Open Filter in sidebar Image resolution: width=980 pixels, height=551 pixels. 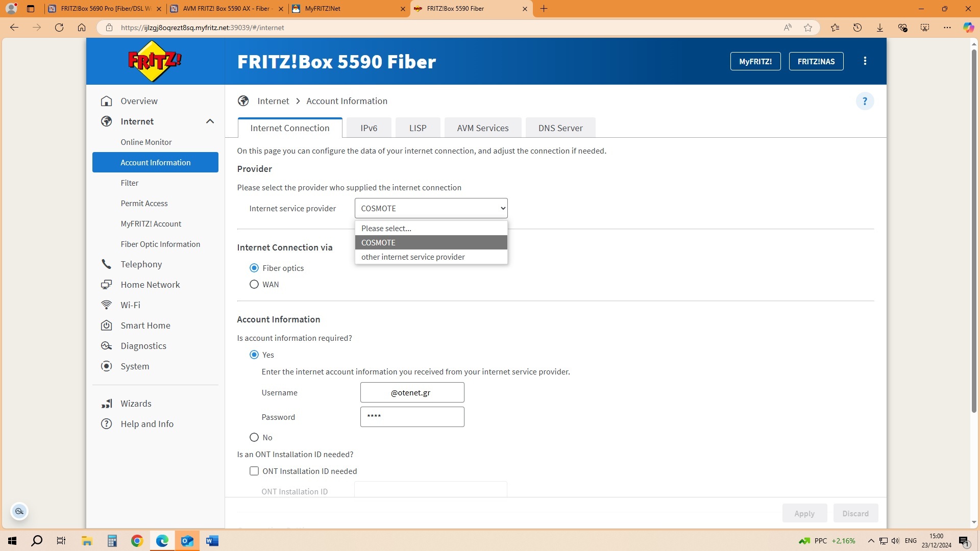pos(155,183)
